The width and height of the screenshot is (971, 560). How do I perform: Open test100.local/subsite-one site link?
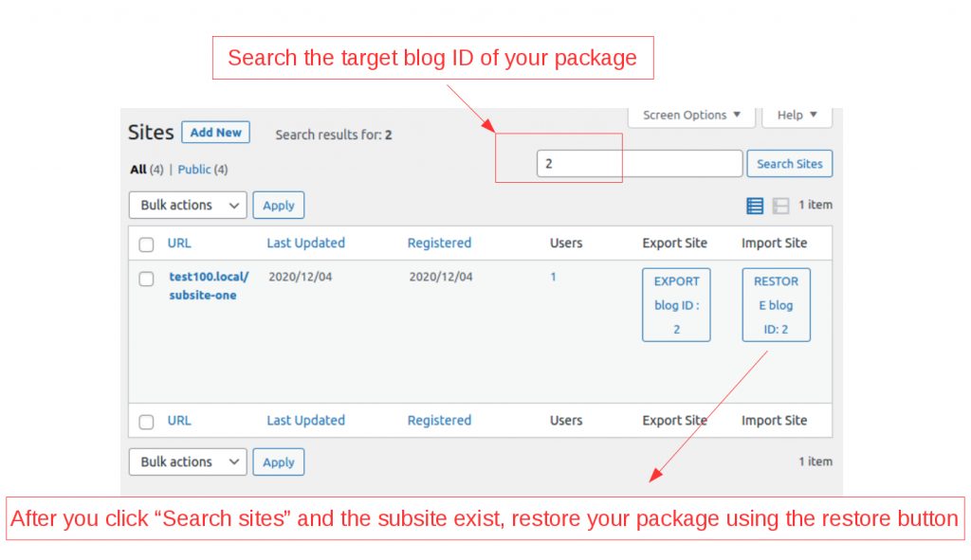(x=209, y=286)
